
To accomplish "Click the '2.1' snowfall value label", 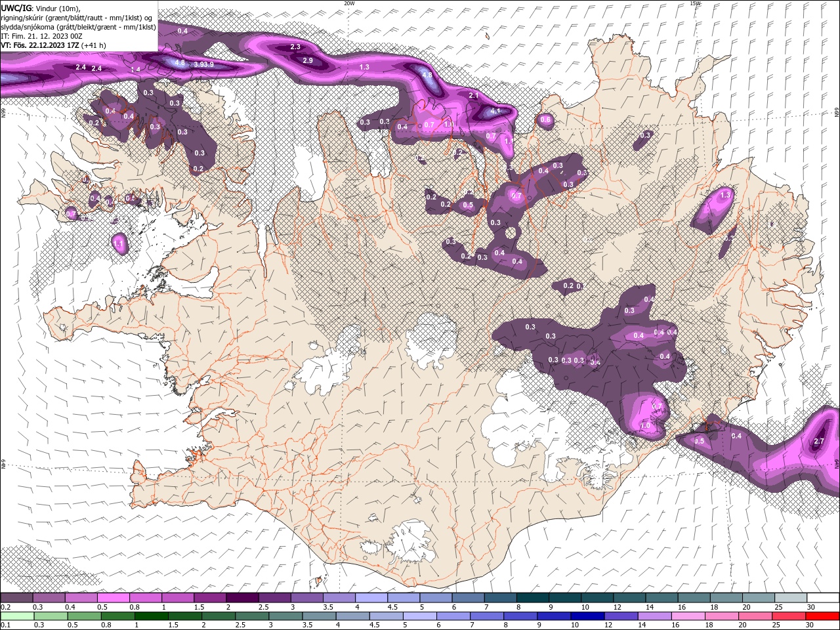I will (474, 96).
